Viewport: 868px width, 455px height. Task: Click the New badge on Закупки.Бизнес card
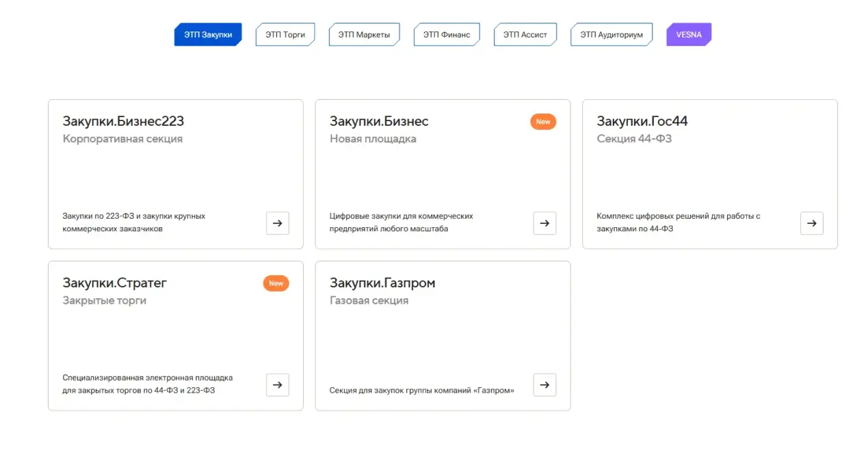(543, 122)
